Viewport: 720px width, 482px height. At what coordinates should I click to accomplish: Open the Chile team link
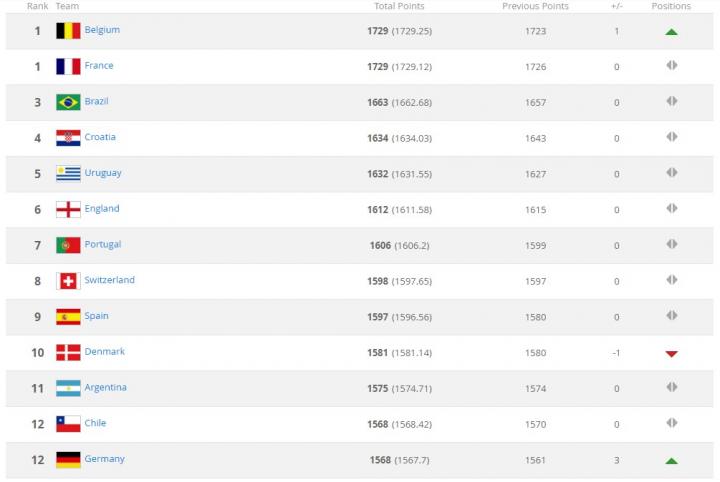tap(96, 423)
